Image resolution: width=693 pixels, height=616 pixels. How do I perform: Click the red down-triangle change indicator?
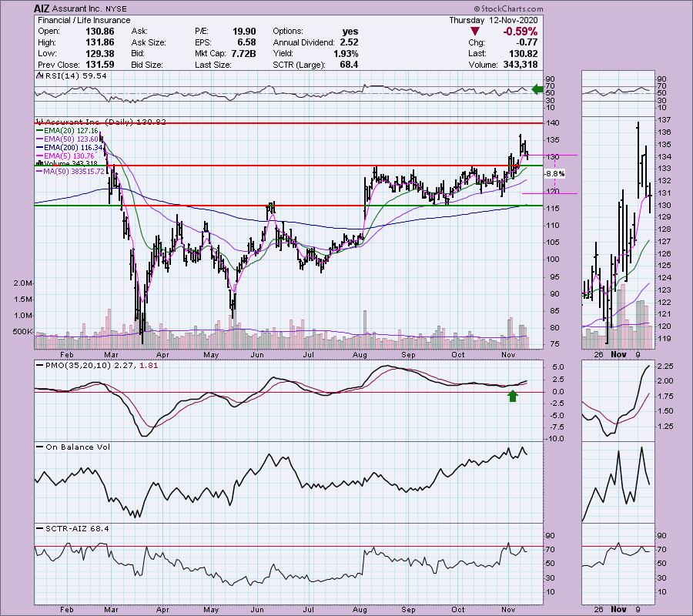pos(474,32)
